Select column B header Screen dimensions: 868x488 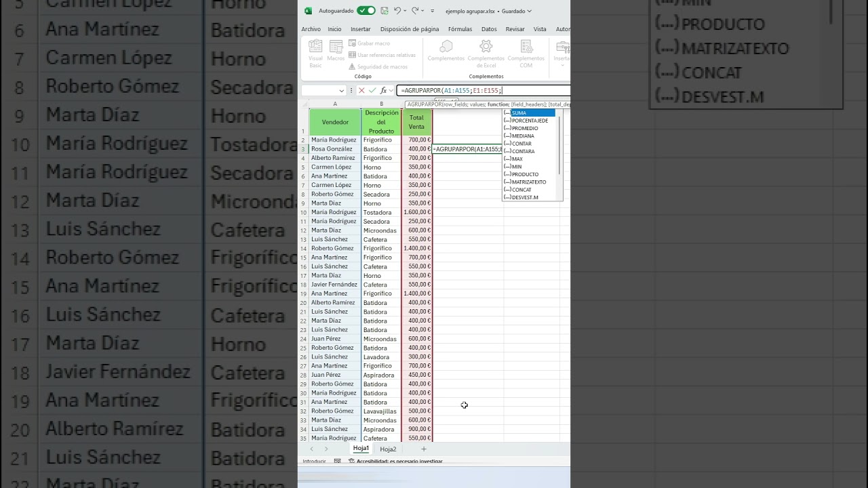point(382,104)
